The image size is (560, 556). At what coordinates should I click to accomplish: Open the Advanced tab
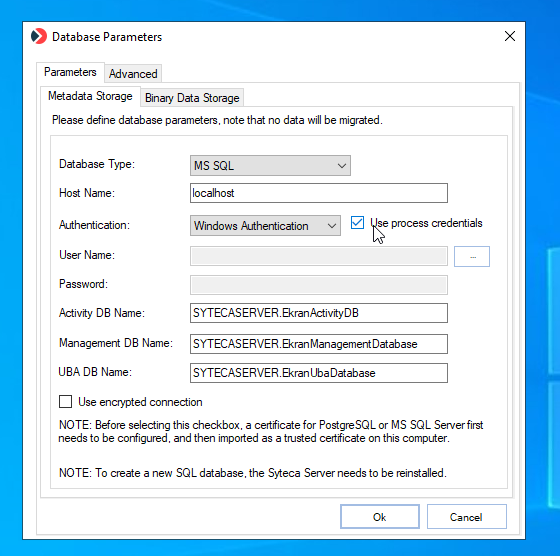pos(133,74)
